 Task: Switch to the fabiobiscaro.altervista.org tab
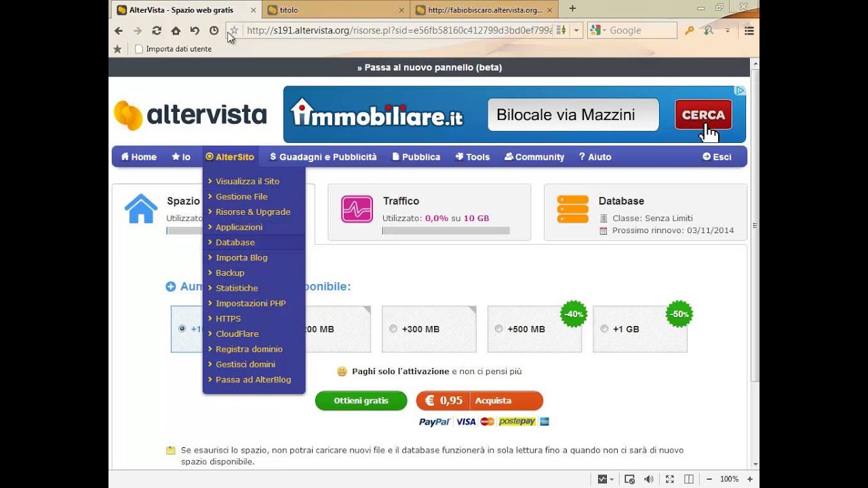[x=485, y=10]
